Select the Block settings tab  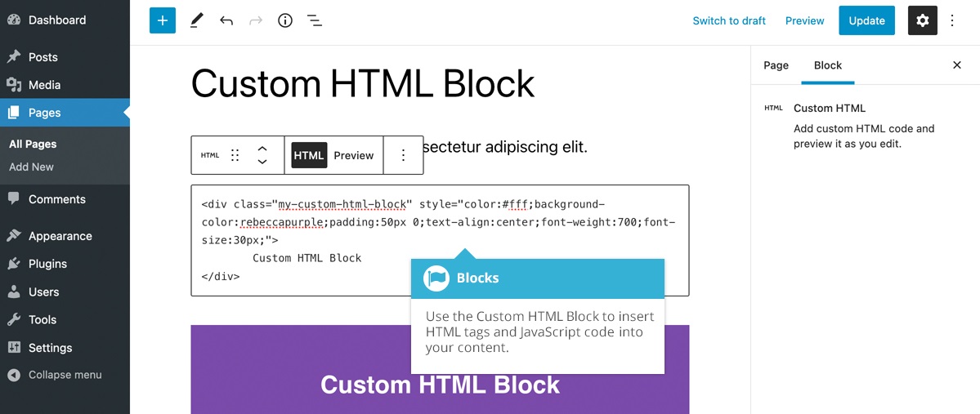point(828,65)
